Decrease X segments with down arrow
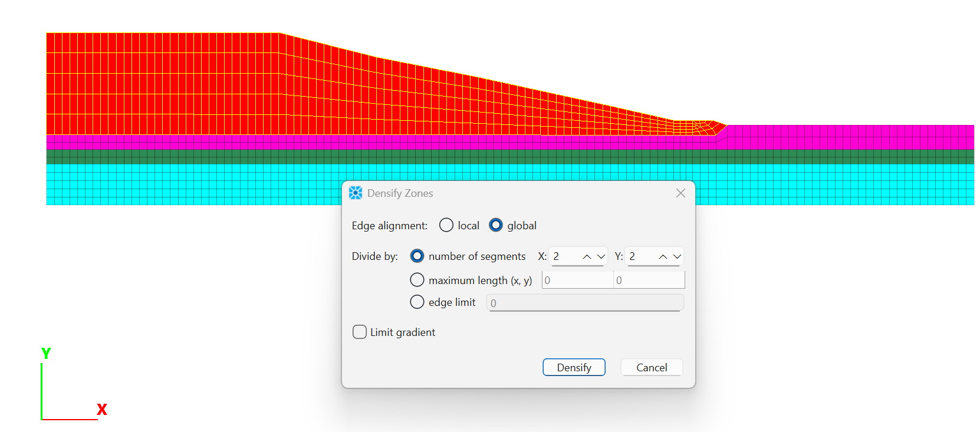 (x=601, y=256)
